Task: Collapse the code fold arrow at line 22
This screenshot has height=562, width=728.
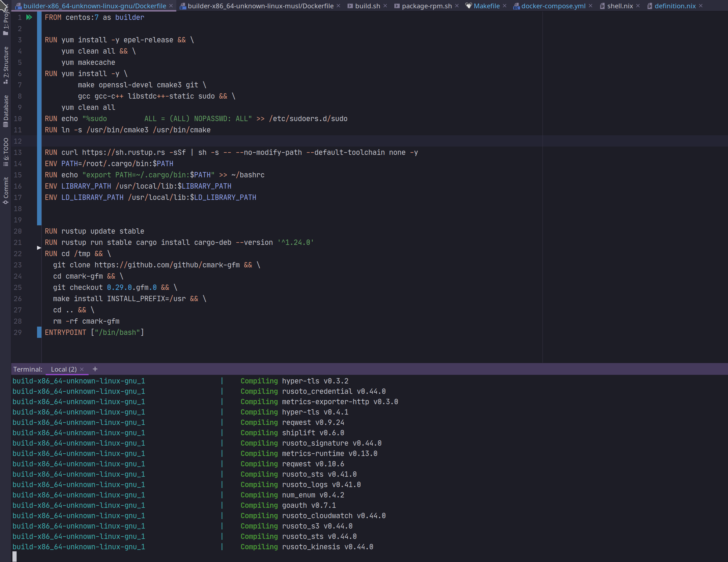Action: (39, 248)
